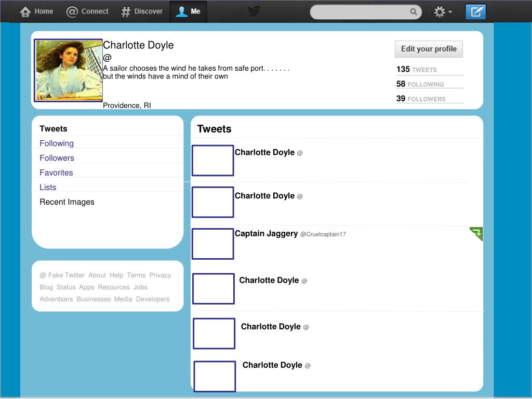Screen dimensions: 532x399
Task: Click the Captain Jaggery tweet avatar box
Action: point(212,244)
